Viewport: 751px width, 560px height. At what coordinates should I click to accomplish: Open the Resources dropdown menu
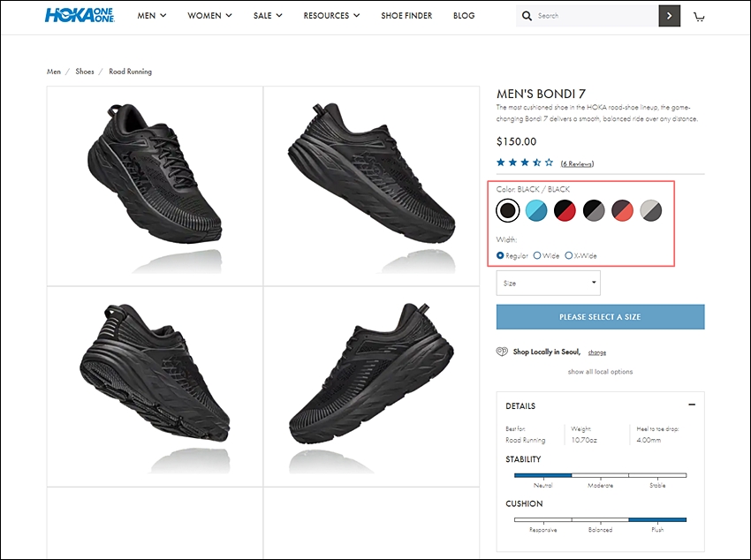tap(331, 16)
